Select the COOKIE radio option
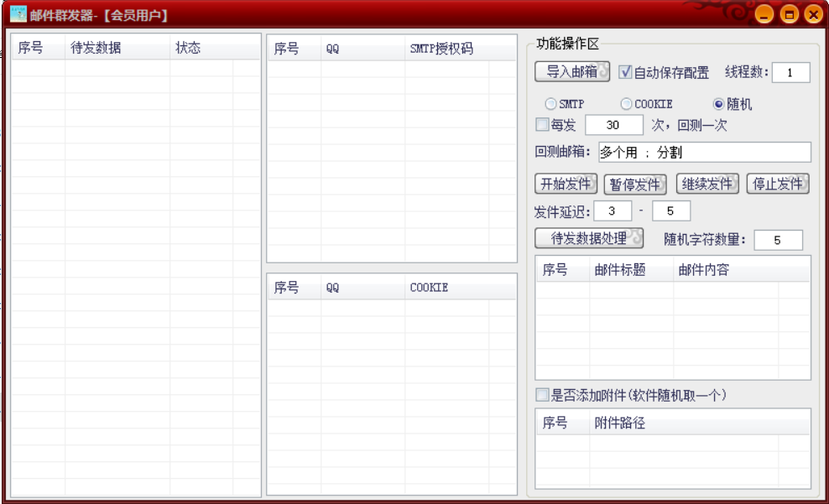The width and height of the screenshot is (829, 504). pyautogui.click(x=626, y=104)
